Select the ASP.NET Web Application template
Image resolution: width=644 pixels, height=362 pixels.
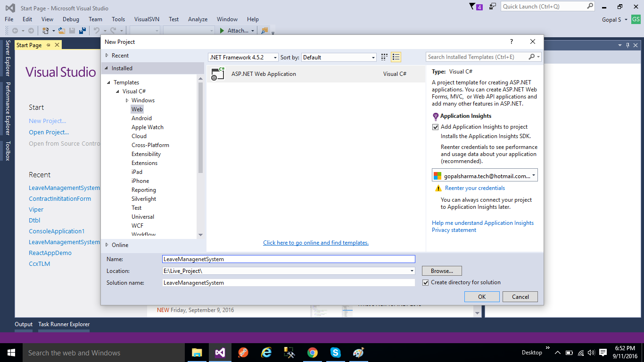pyautogui.click(x=316, y=74)
